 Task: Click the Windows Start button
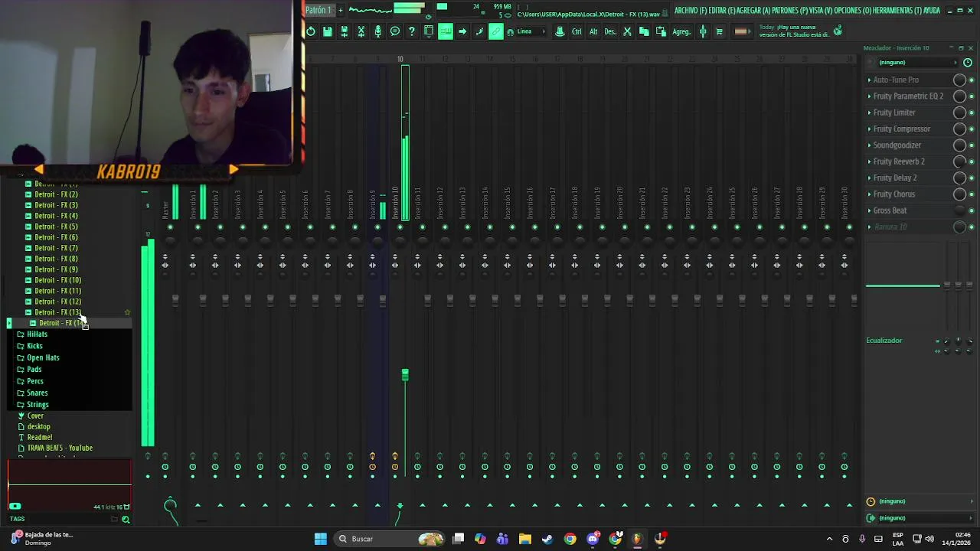coord(321,539)
